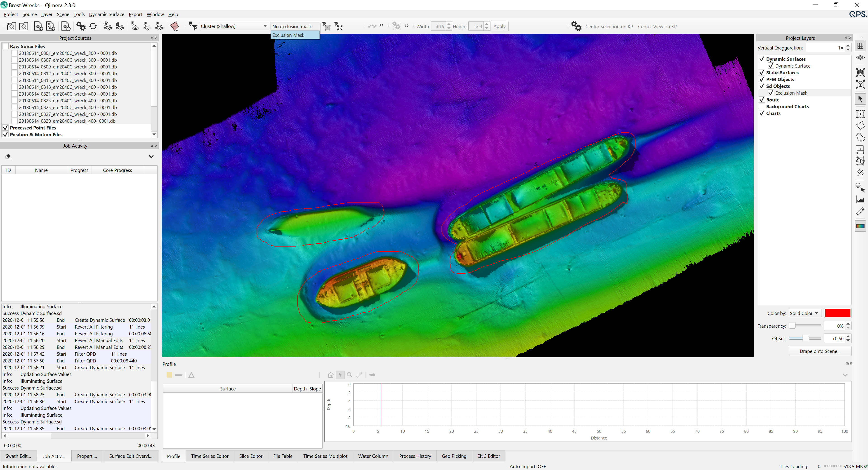868x470 pixels.
Task: Enable the Background Charts layer checkbox
Action: [x=762, y=106]
